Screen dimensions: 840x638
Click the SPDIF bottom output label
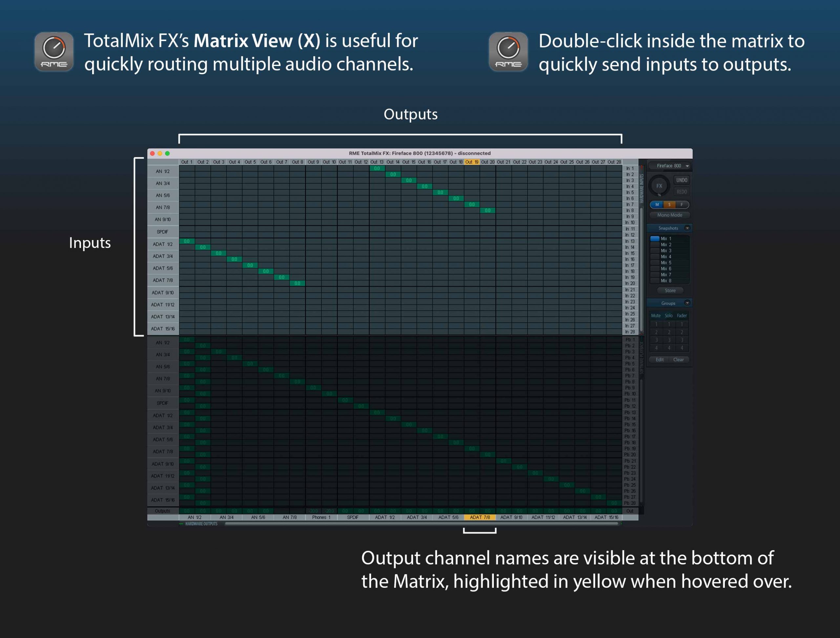[353, 517]
